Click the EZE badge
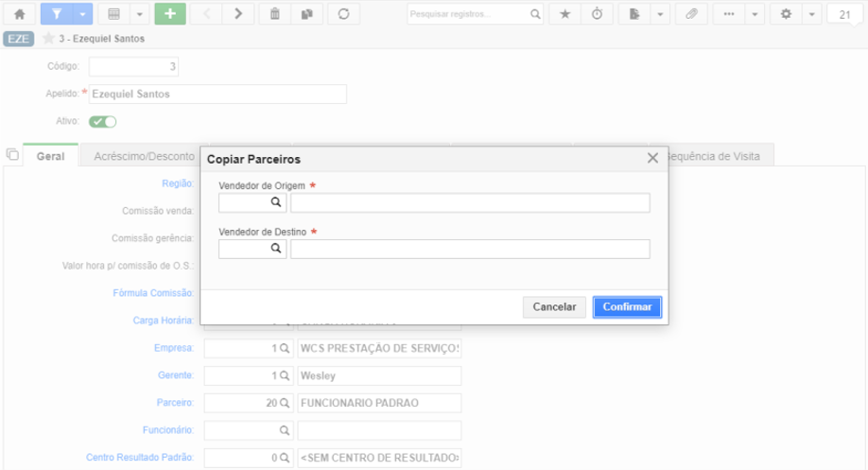This screenshot has height=470, width=868. pos(18,39)
